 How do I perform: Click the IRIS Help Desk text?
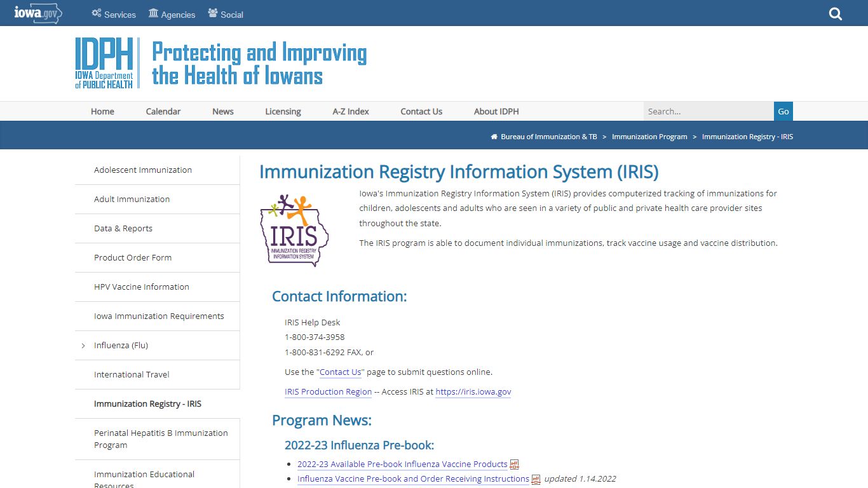point(312,323)
